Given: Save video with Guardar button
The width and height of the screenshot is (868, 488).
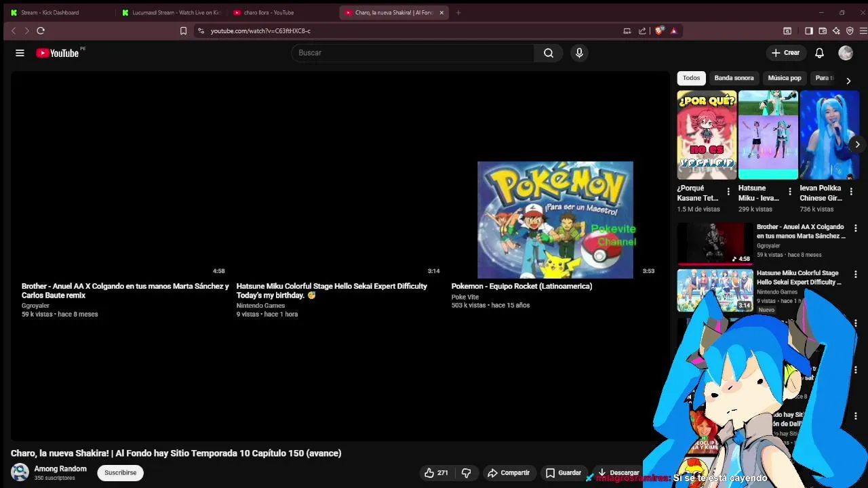Looking at the screenshot, I should click(x=564, y=472).
